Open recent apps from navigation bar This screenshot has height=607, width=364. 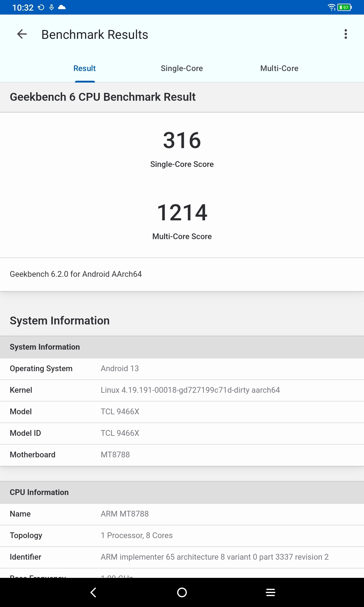pyautogui.click(x=270, y=592)
